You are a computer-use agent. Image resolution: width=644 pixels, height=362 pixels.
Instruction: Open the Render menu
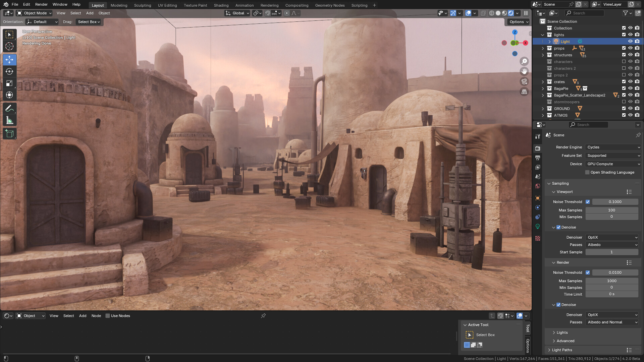coord(41,4)
